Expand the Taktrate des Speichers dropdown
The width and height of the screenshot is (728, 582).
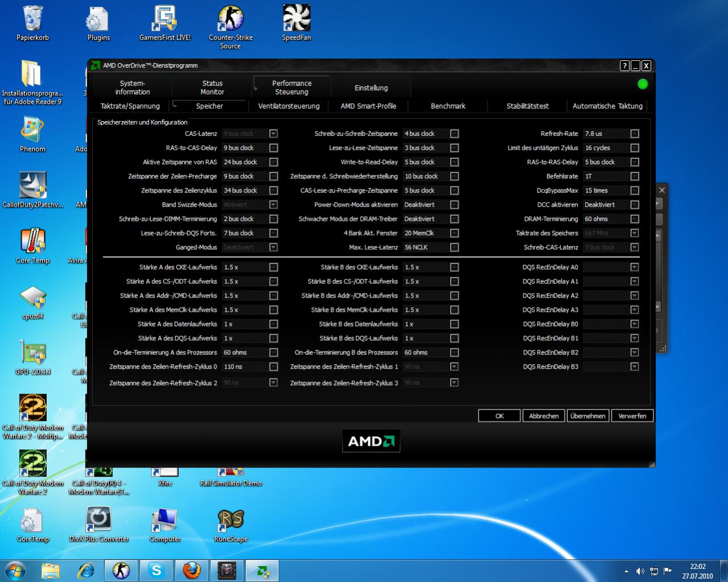635,233
